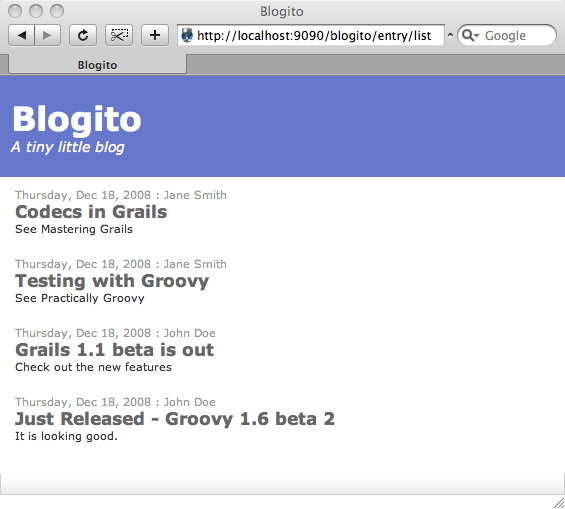The image size is (565, 509).
Task: Click the site favicon in the address bar
Action: [x=187, y=35]
